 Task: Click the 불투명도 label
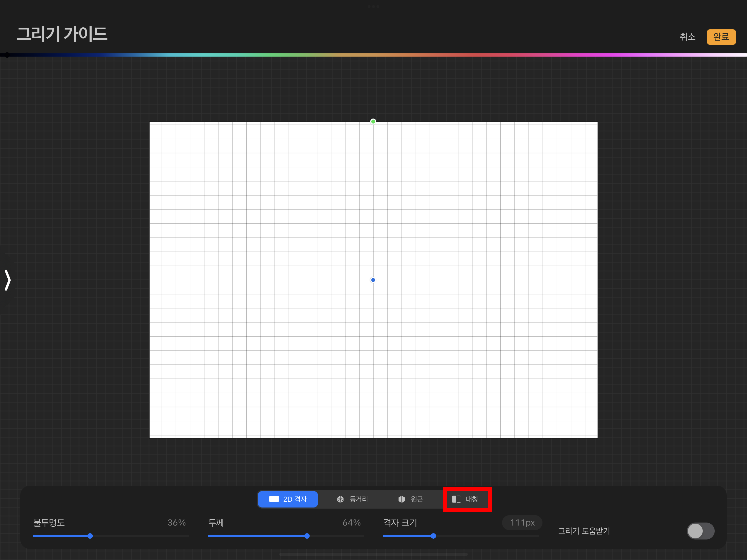49,523
